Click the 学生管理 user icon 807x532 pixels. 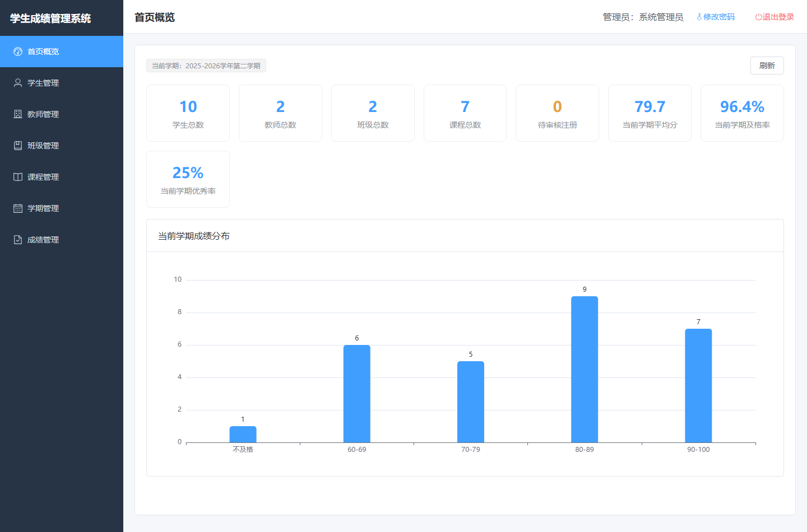[18, 83]
